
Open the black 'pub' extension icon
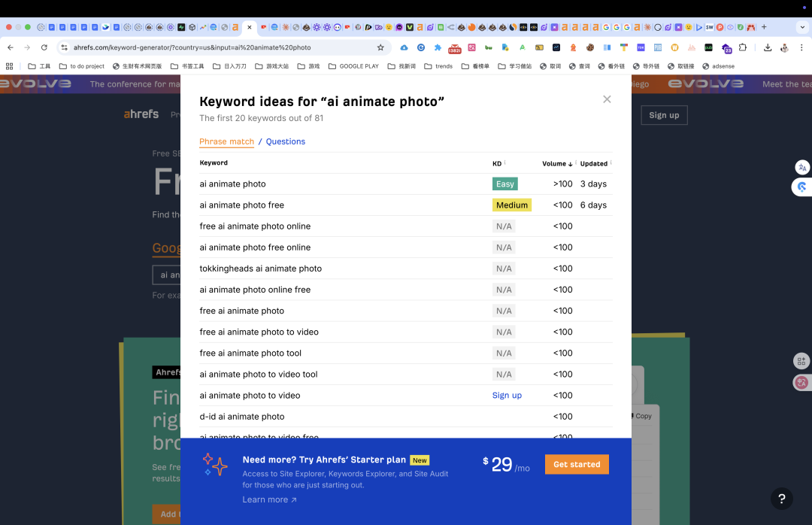(708, 47)
